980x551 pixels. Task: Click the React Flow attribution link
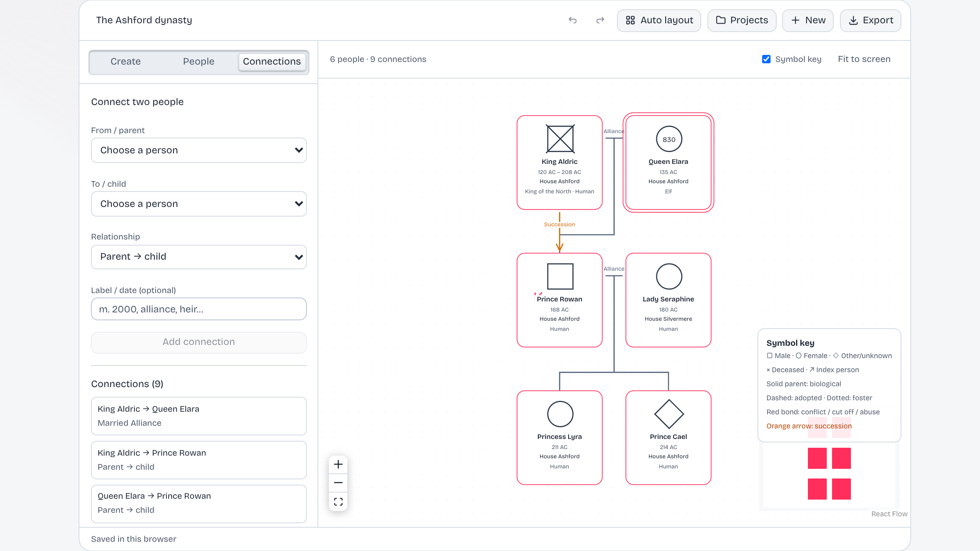pyautogui.click(x=889, y=514)
